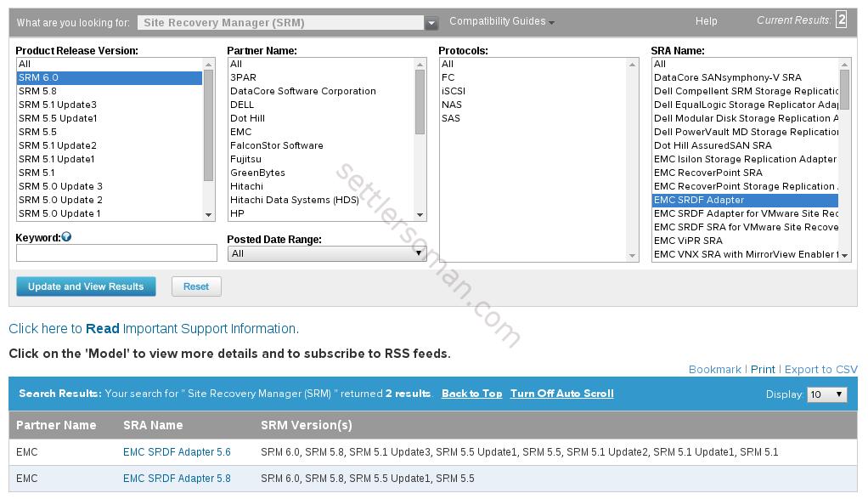The image size is (868, 499).
Task: Select NAS protocol
Action: [533, 105]
